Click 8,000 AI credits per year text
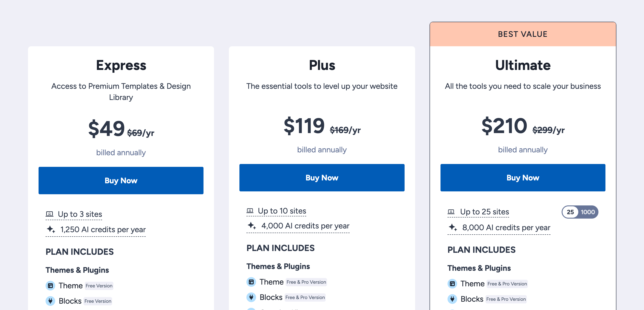The image size is (644, 310). tap(506, 227)
